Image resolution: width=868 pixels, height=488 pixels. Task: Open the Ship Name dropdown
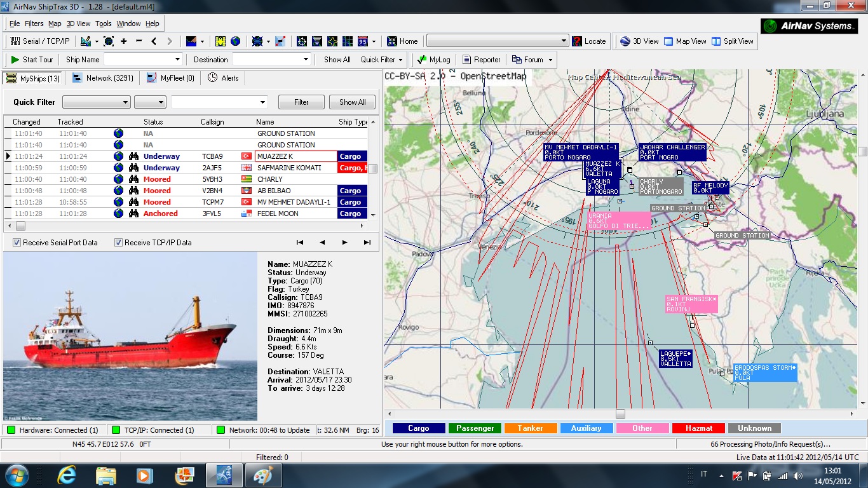pyautogui.click(x=177, y=60)
